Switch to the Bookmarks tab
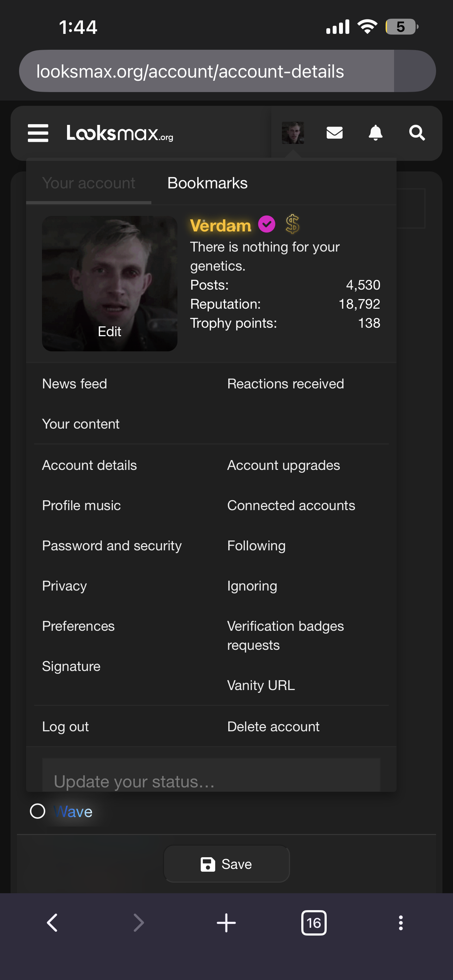 click(x=207, y=183)
